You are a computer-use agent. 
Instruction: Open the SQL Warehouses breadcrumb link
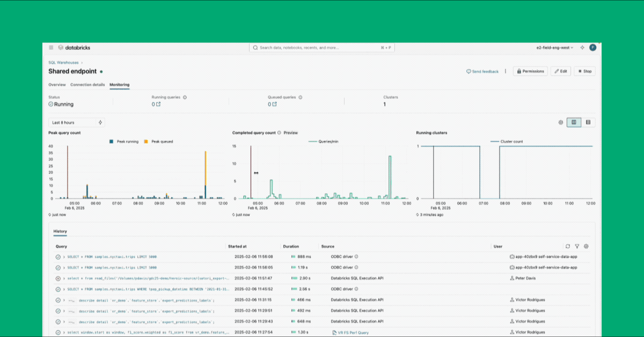[63, 63]
